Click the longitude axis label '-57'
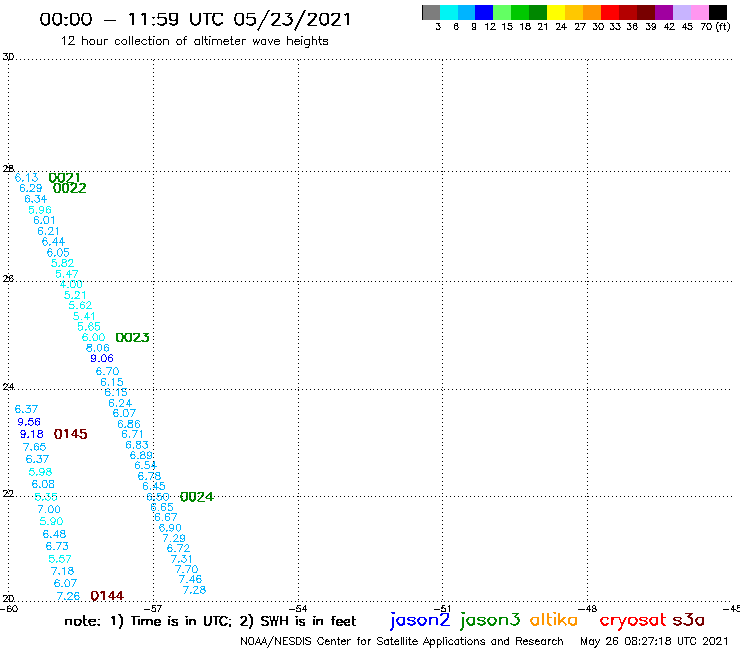The width and height of the screenshot is (740, 650). coord(153,608)
